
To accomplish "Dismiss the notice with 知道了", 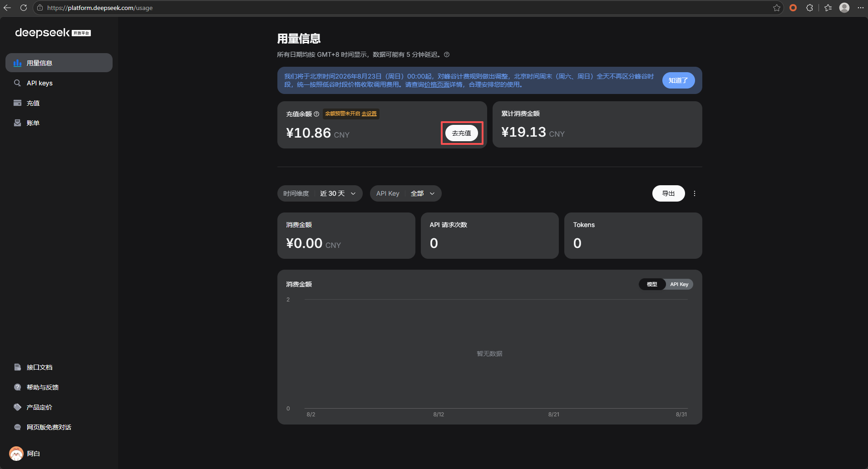I will 678,80.
